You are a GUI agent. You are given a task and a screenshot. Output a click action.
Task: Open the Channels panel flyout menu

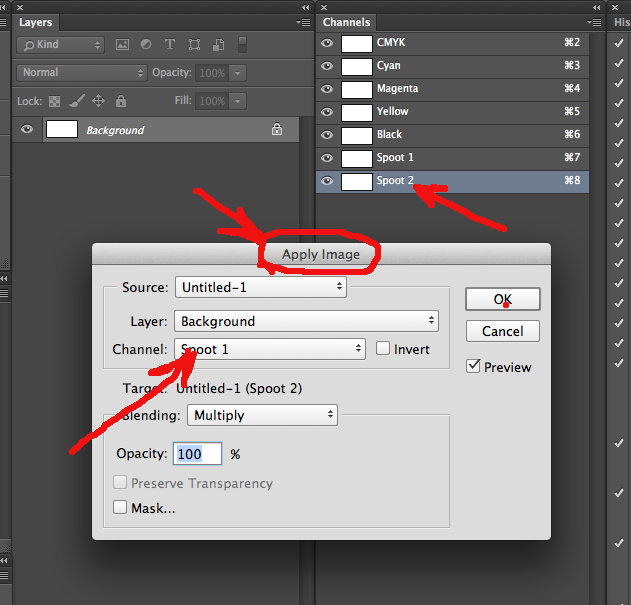click(594, 22)
